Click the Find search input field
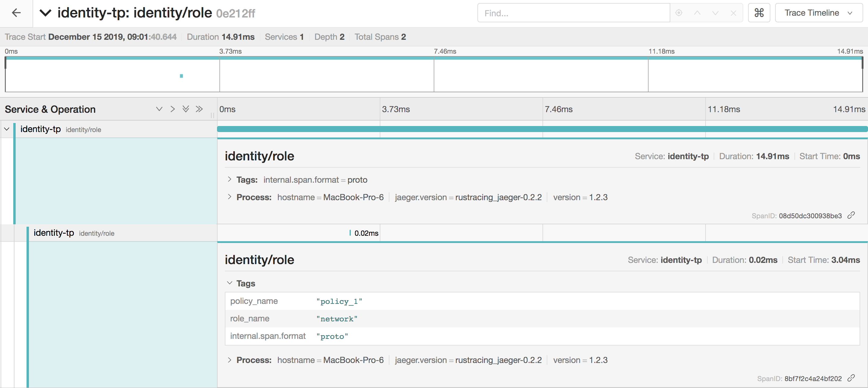 (x=574, y=13)
